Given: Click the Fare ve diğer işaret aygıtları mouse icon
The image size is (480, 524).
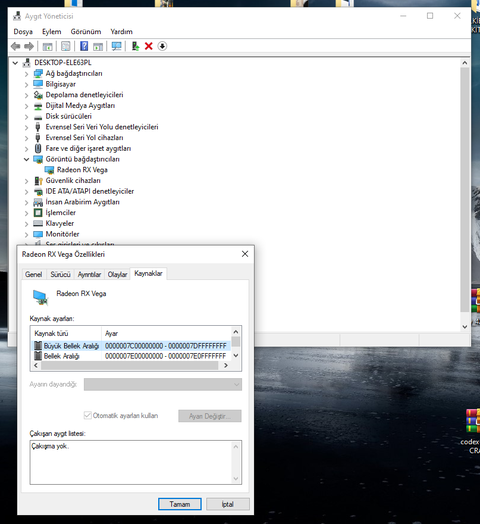Looking at the screenshot, I should point(38,148).
